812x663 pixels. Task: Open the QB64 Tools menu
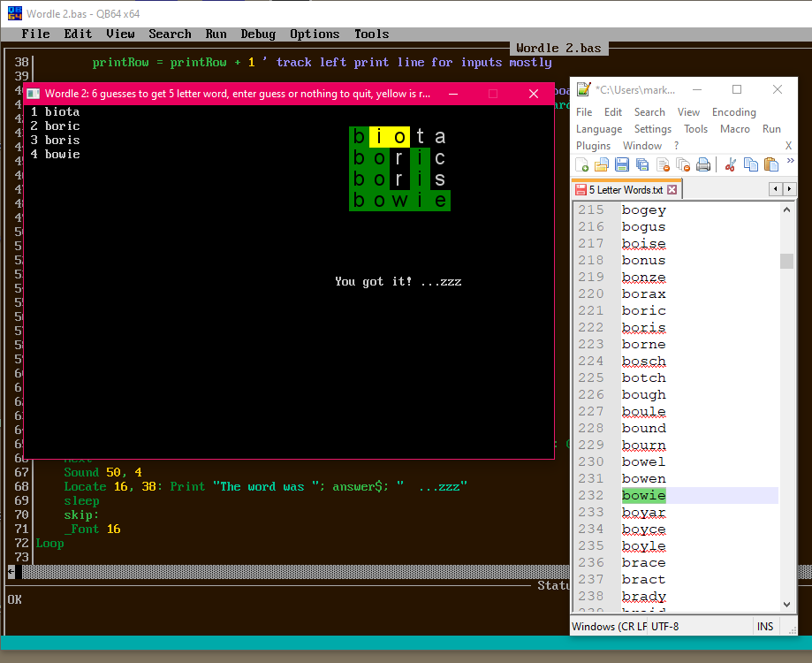[x=371, y=34]
